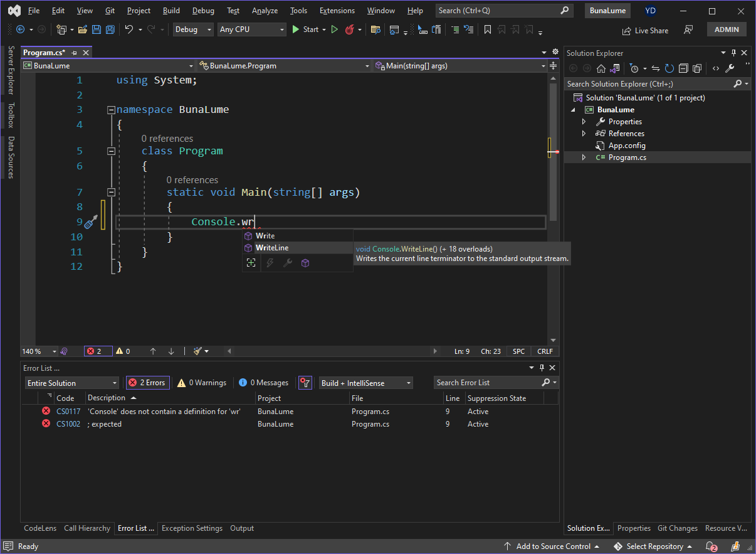Click the Hot Reload flame icon
The height and width of the screenshot is (554, 756).
pyautogui.click(x=350, y=29)
